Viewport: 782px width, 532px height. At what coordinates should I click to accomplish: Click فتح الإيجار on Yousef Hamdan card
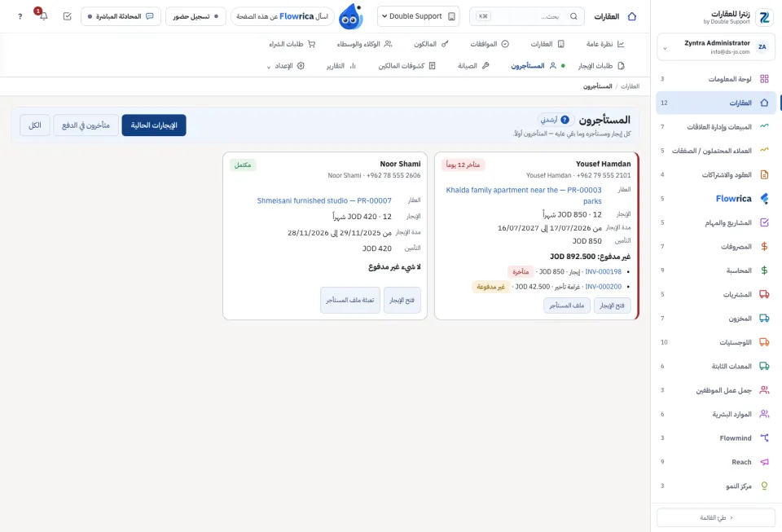click(612, 306)
